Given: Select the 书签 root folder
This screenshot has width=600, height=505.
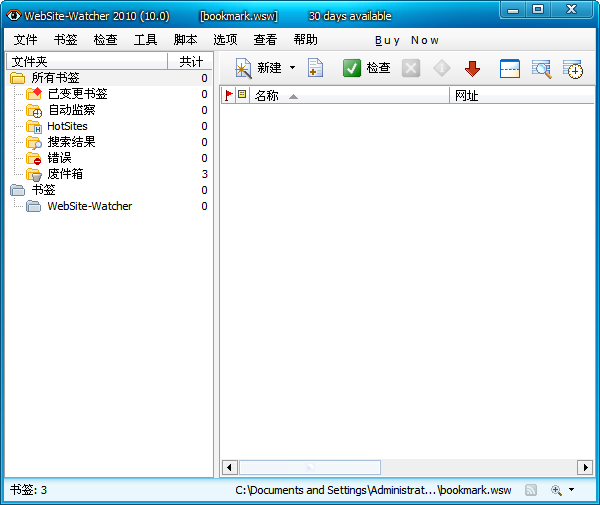Looking at the screenshot, I should [x=43, y=190].
